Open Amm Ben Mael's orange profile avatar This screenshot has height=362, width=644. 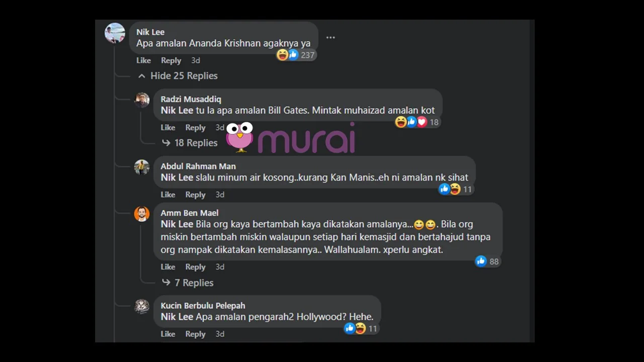(142, 214)
